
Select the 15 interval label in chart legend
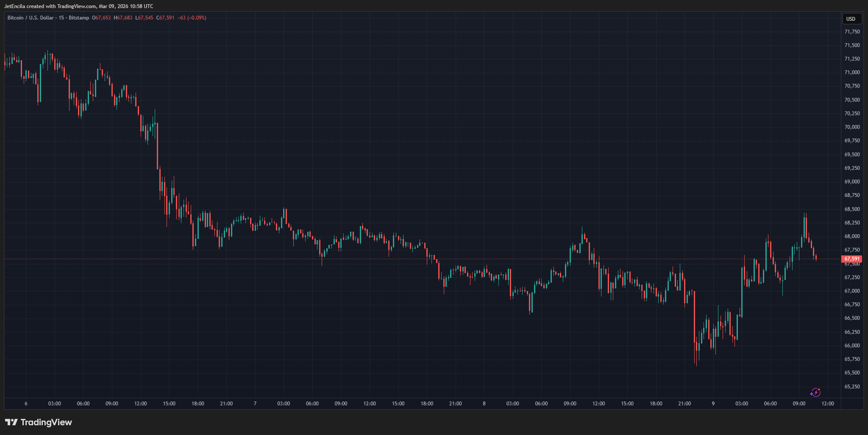tap(61, 18)
